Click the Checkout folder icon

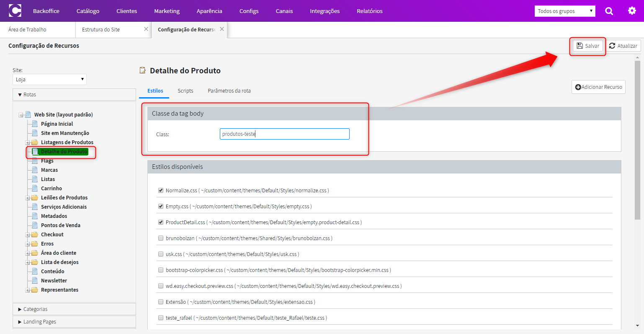[35, 235]
